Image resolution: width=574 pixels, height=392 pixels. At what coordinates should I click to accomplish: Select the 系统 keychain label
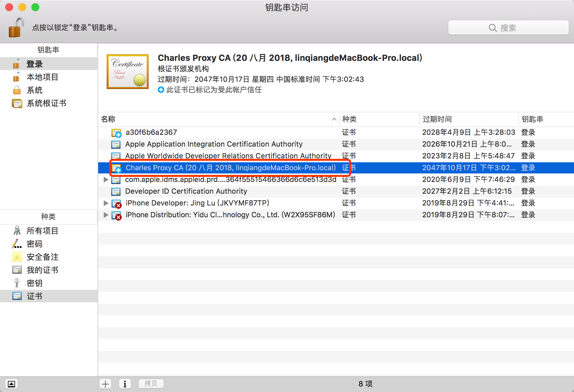(35, 90)
